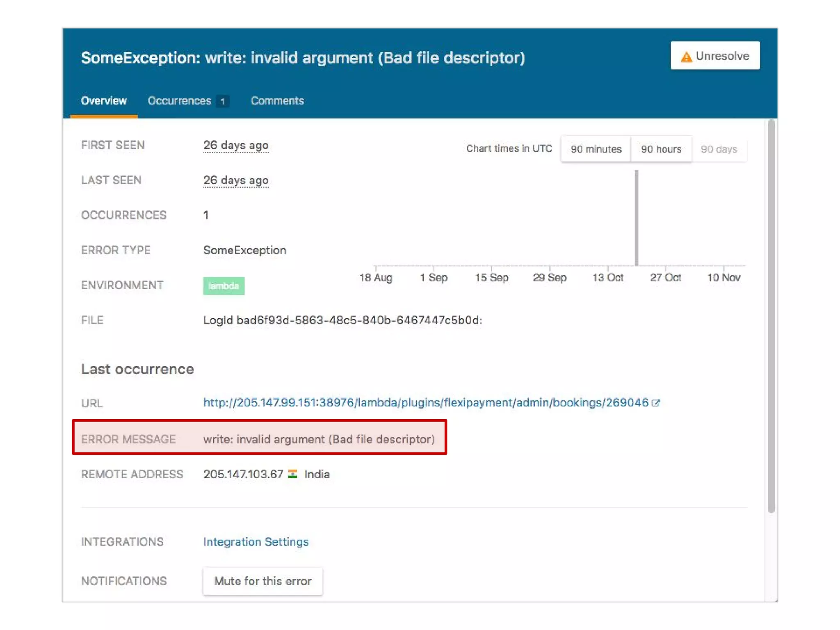The width and height of the screenshot is (840, 630).
Task: Open Integration Settings link
Action: coord(256,541)
